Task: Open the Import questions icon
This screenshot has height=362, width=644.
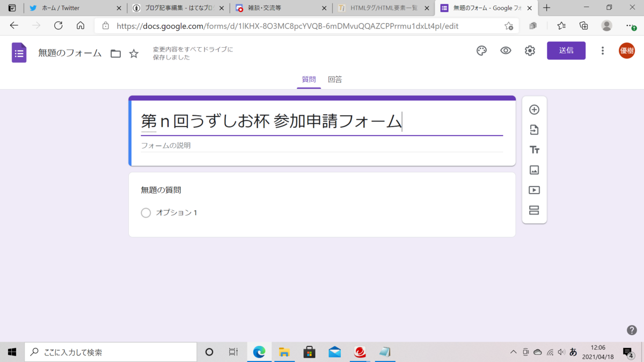Action: (534, 129)
